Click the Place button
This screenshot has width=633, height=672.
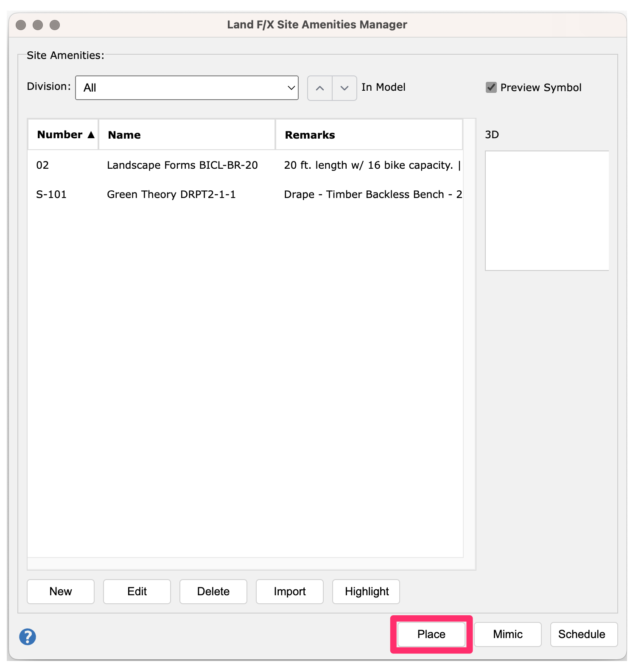[x=431, y=634]
